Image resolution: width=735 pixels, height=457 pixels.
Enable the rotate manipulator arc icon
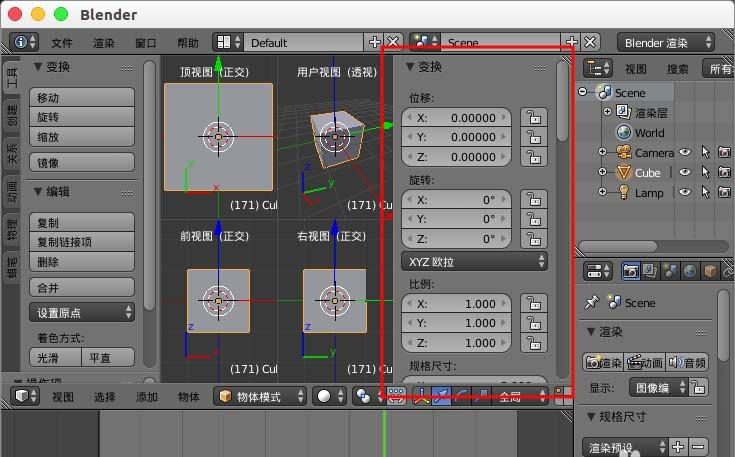click(461, 397)
